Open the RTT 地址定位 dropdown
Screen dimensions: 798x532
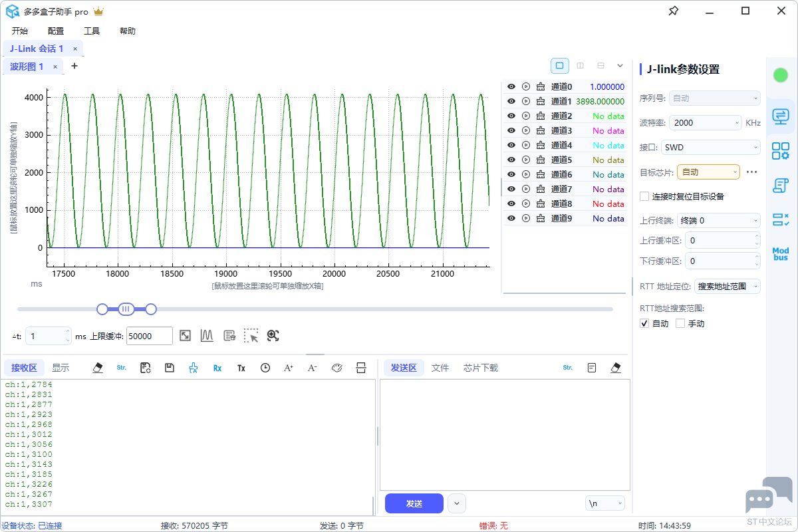click(727, 287)
